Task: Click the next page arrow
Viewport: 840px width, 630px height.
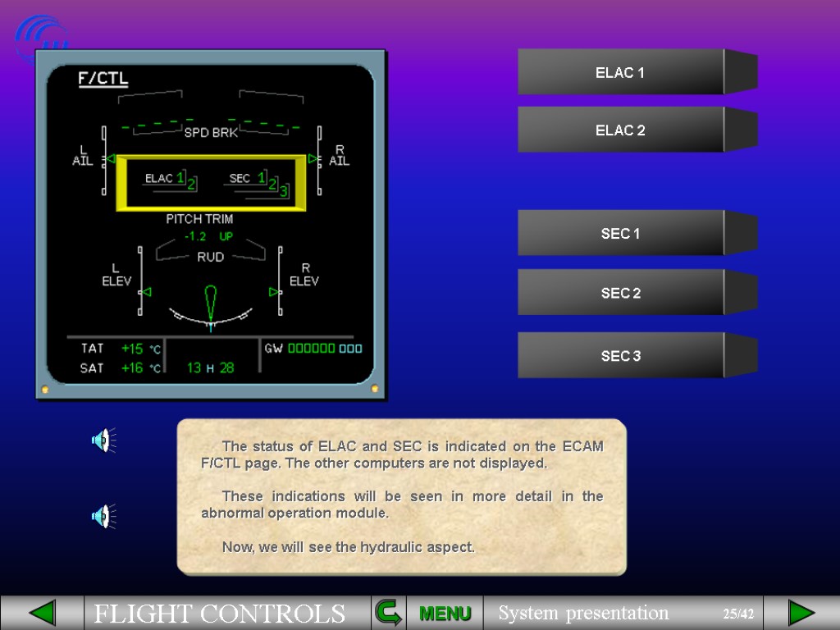Action: click(x=800, y=613)
